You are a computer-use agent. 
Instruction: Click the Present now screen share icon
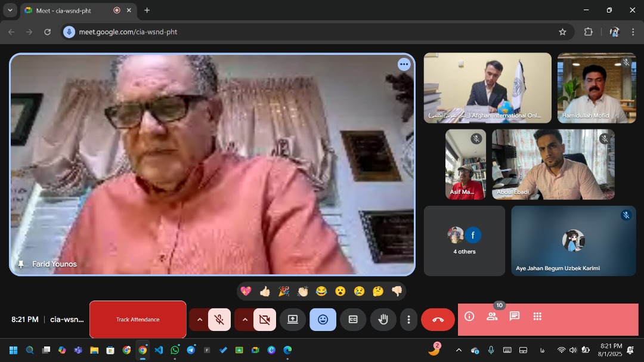(292, 320)
